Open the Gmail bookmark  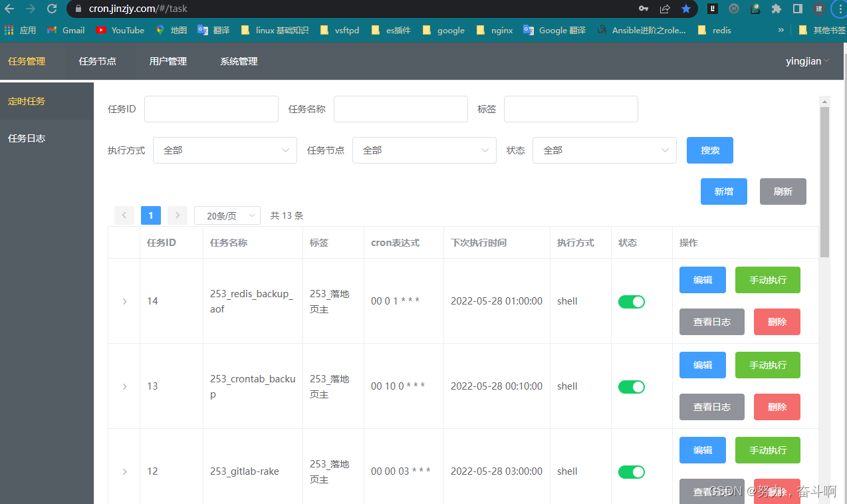pos(66,30)
